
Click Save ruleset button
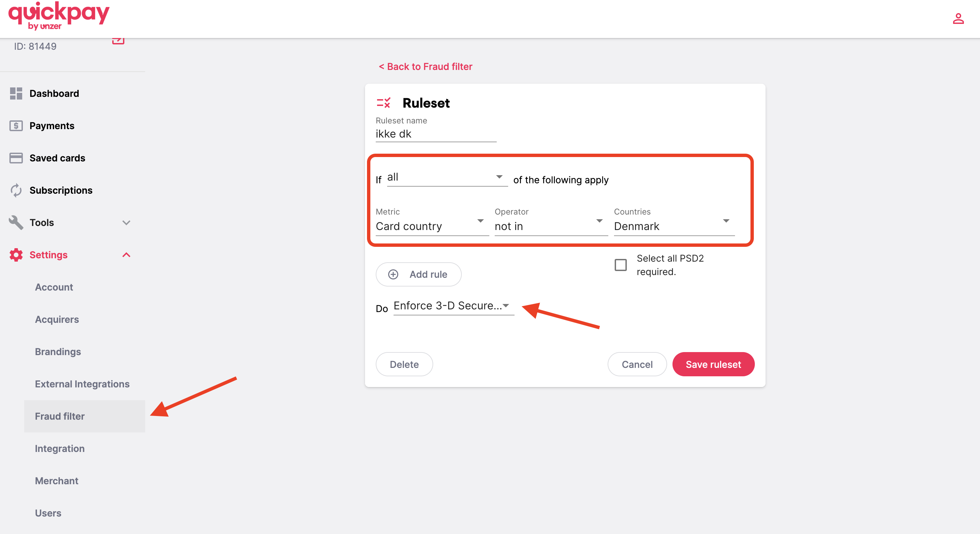[x=713, y=364]
